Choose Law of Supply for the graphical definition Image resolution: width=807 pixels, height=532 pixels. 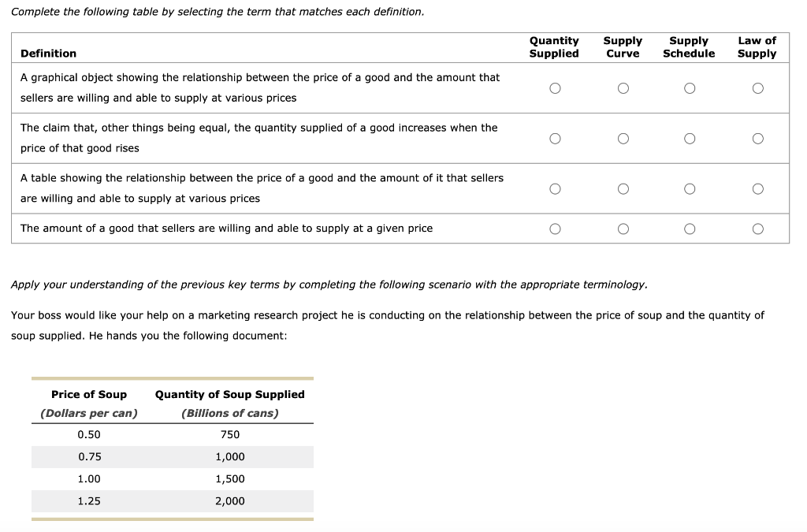[757, 87]
